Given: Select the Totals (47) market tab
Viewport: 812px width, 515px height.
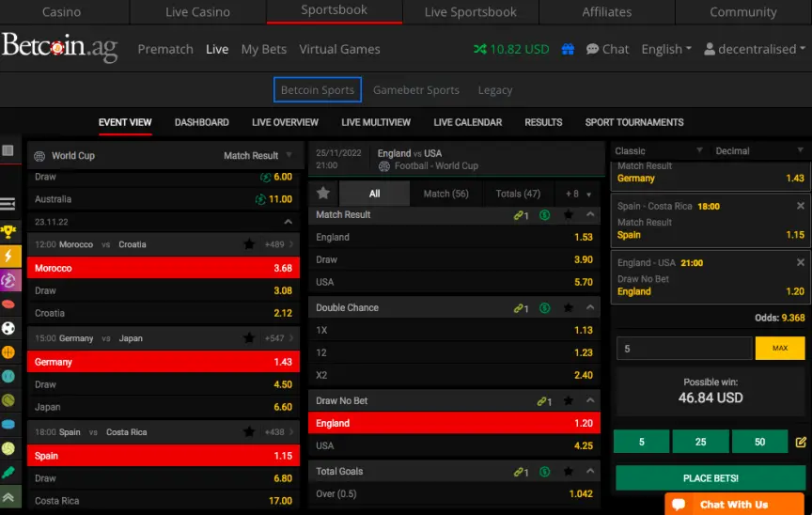Looking at the screenshot, I should (518, 194).
